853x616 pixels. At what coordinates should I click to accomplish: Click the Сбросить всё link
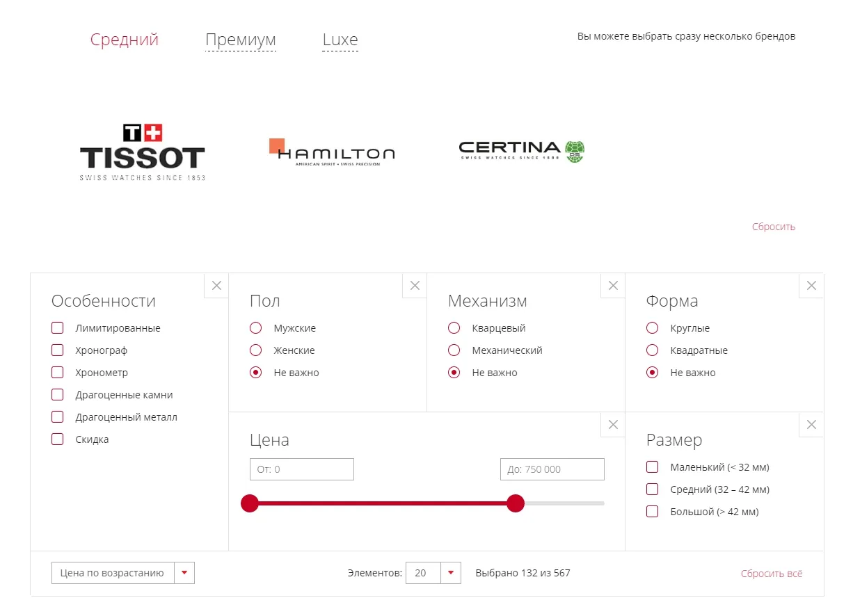772,574
